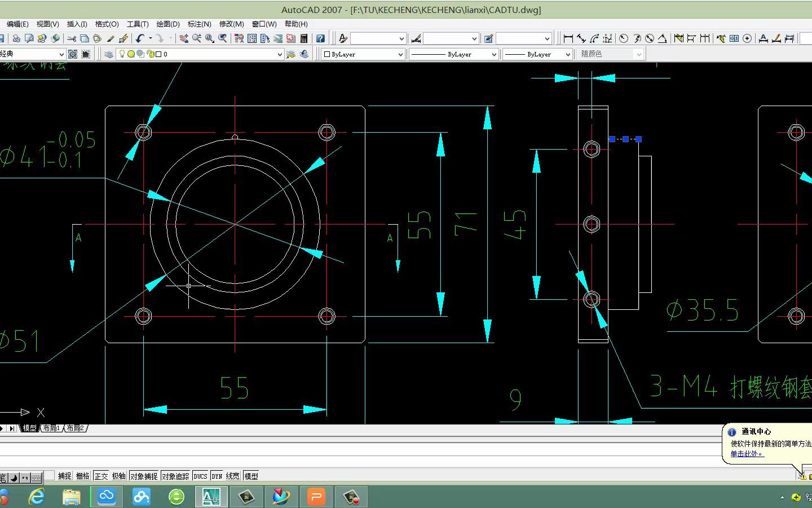This screenshot has width=812, height=508.
Task: Open the ByLayer linetype dropdown
Action: 494,54
